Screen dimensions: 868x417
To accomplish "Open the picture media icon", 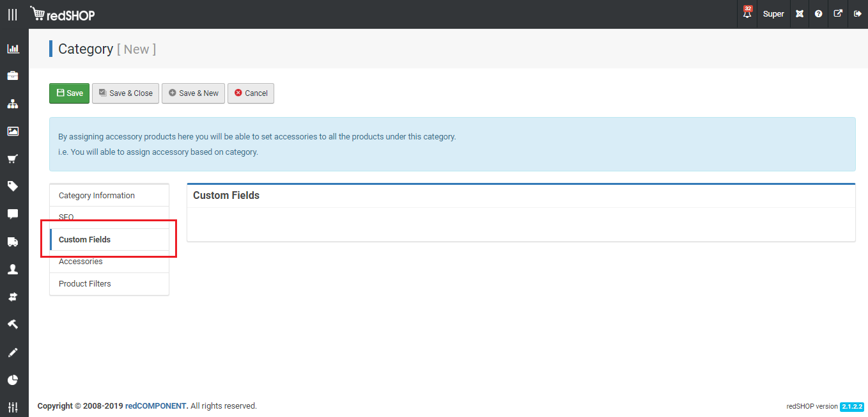I will [x=13, y=131].
